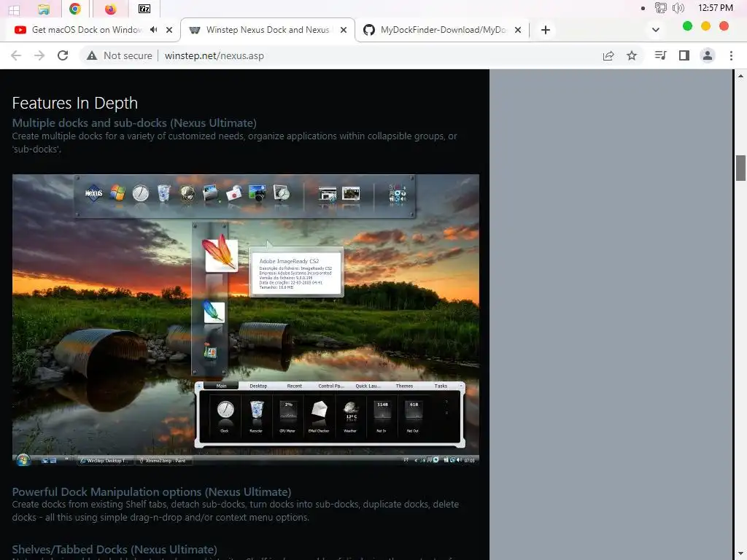The width and height of the screenshot is (747, 560).
Task: Open the 7-Zip taskbar icon
Action: (144, 9)
